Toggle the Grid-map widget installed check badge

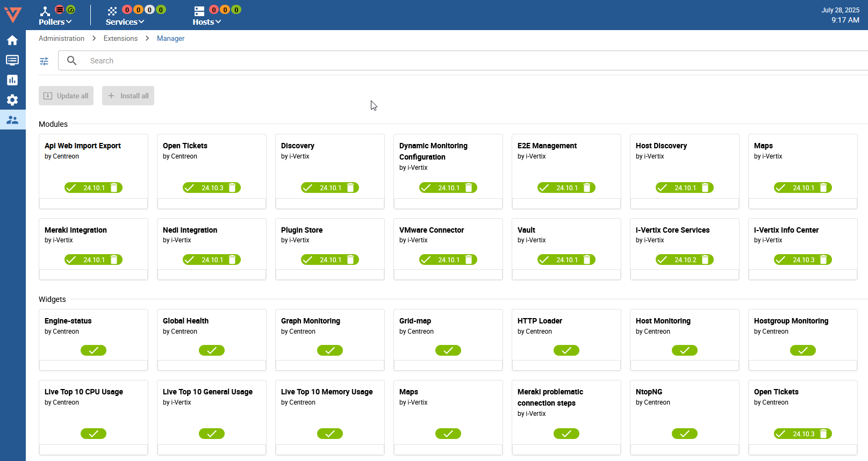coord(448,350)
